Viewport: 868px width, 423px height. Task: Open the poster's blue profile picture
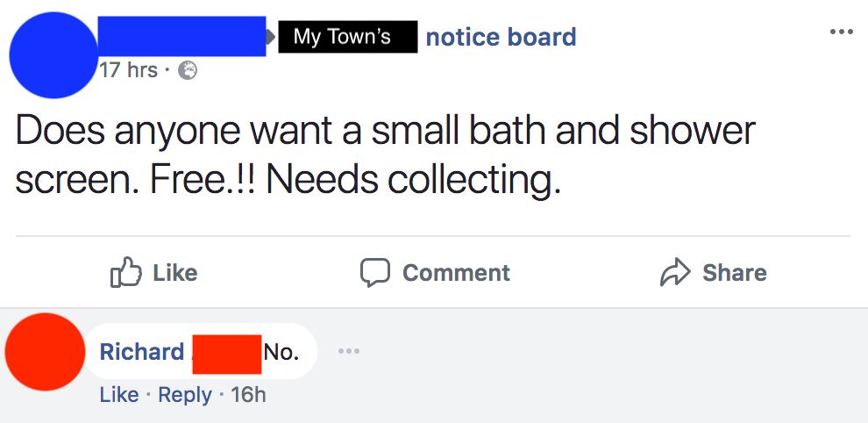pyautogui.click(x=53, y=54)
